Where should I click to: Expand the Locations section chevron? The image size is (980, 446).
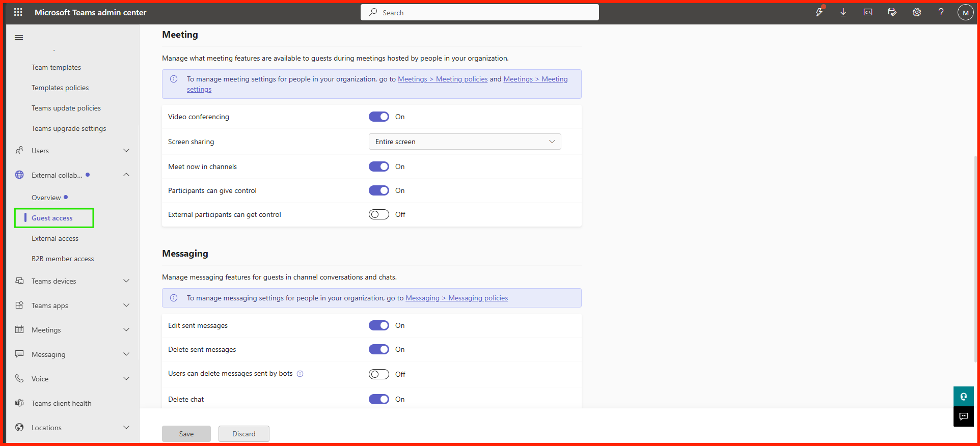[x=126, y=427]
